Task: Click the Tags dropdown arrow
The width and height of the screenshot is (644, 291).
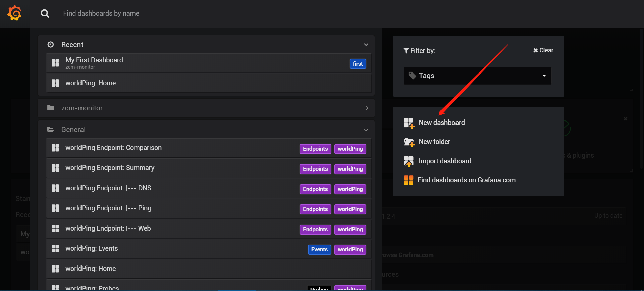Action: point(544,76)
